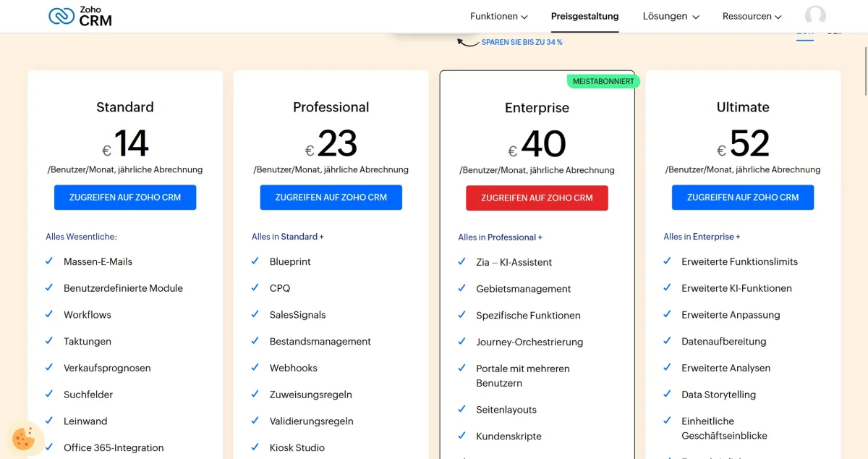Open the user avatar profile icon
This screenshot has height=459, width=868.
point(815,16)
